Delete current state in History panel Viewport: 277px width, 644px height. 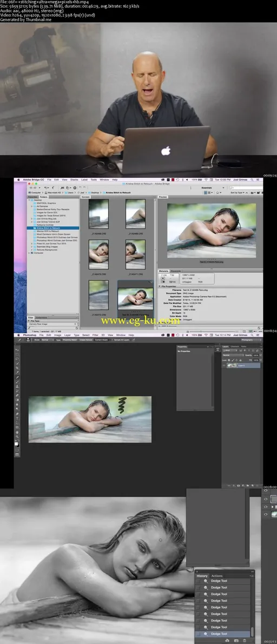(x=245, y=640)
